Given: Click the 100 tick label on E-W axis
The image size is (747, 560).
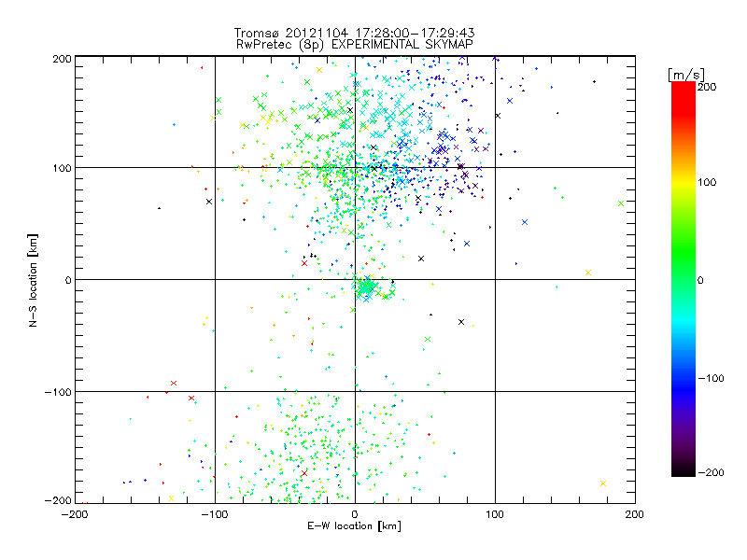Looking at the screenshot, I should 495,514.
